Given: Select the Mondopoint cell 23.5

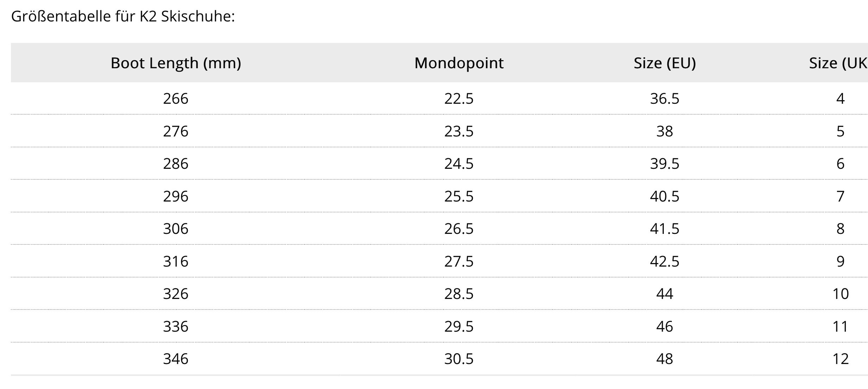Looking at the screenshot, I should (x=459, y=131).
